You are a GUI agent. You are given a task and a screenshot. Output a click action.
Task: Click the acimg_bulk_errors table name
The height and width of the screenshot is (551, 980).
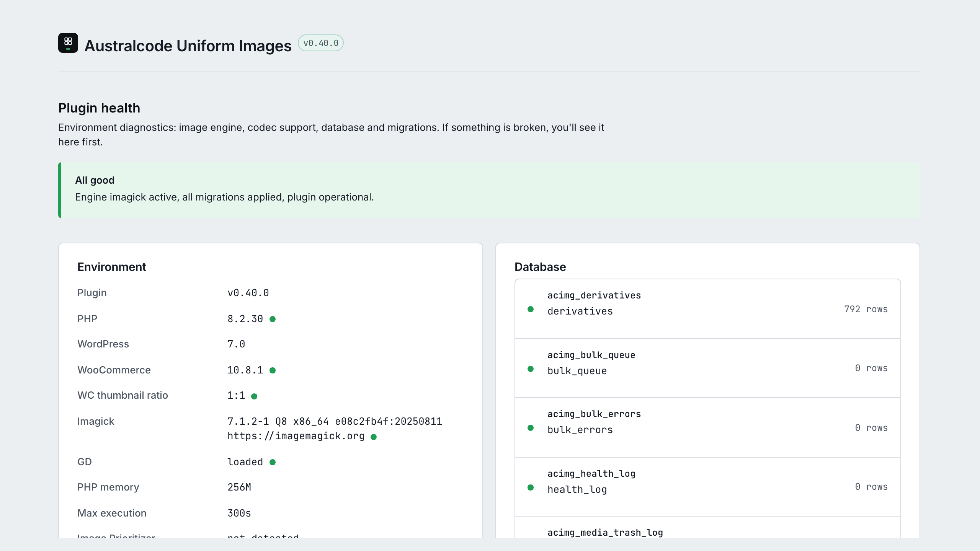[594, 414]
